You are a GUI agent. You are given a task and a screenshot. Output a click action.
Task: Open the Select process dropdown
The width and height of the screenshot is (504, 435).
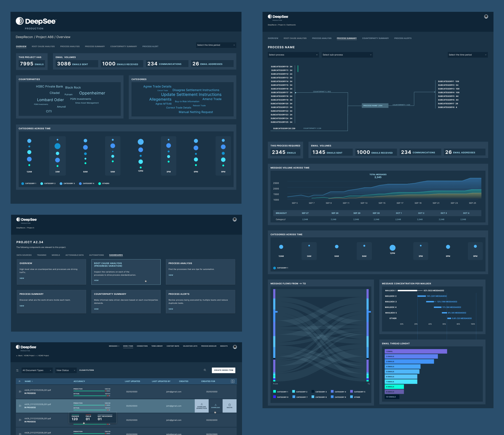(293, 55)
